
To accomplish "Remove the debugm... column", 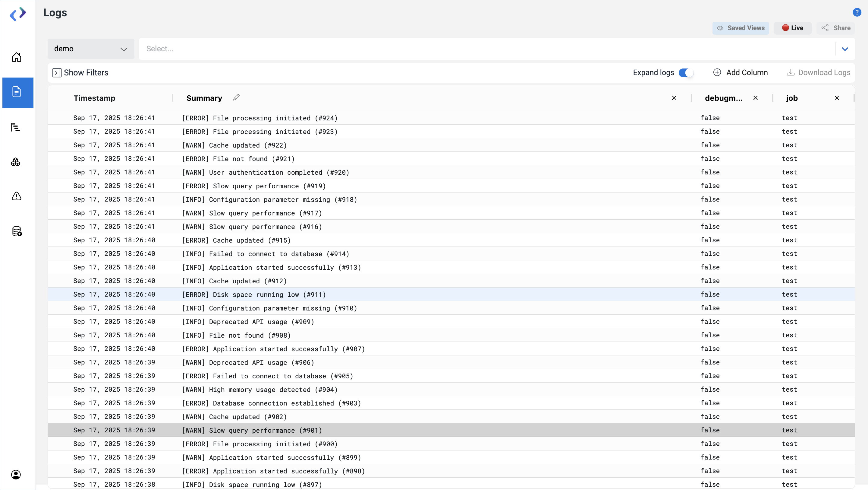I will point(756,98).
